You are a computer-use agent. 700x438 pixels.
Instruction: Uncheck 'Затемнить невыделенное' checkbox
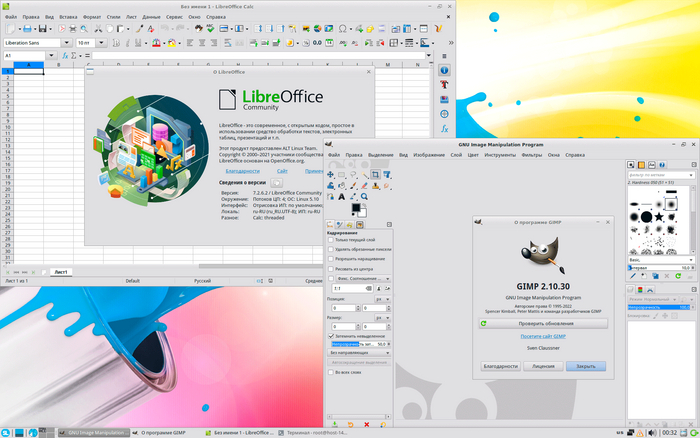(331, 336)
